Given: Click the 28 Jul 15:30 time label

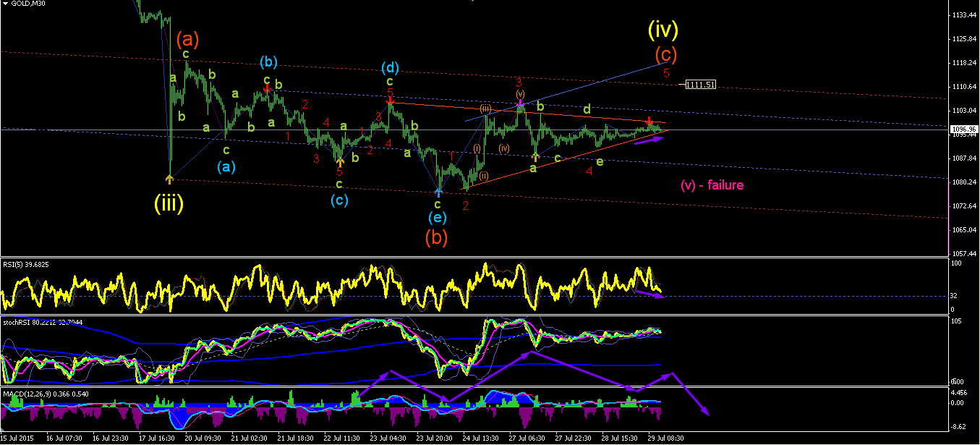Looking at the screenshot, I should tap(619, 438).
